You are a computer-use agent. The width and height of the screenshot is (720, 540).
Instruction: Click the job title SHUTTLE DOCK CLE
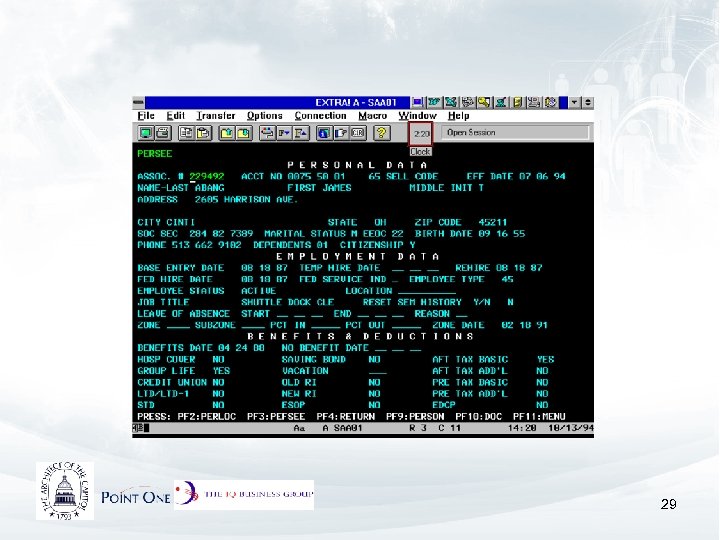click(x=288, y=303)
